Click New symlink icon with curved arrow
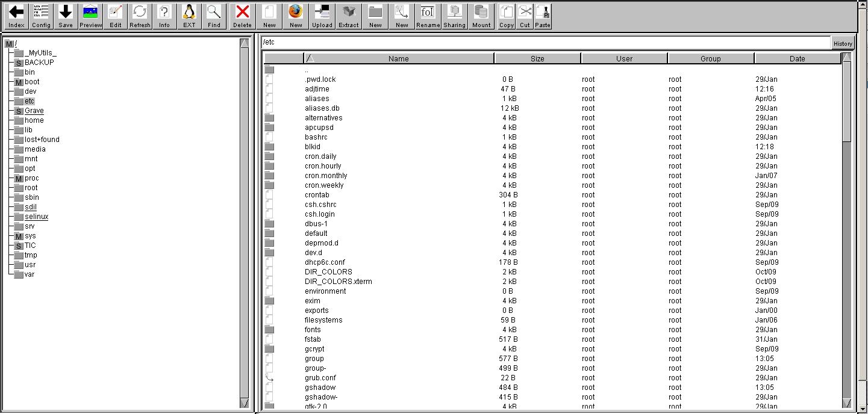The height and width of the screenshot is (414, 868). point(402,16)
